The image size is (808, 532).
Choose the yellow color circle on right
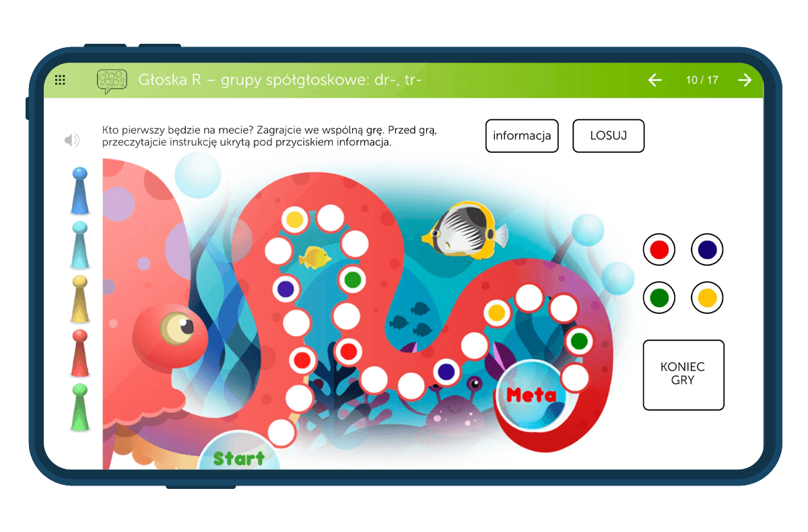coord(707,298)
